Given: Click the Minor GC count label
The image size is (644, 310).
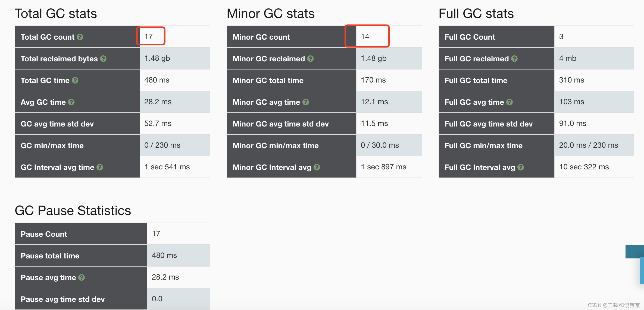Looking at the screenshot, I should [261, 37].
